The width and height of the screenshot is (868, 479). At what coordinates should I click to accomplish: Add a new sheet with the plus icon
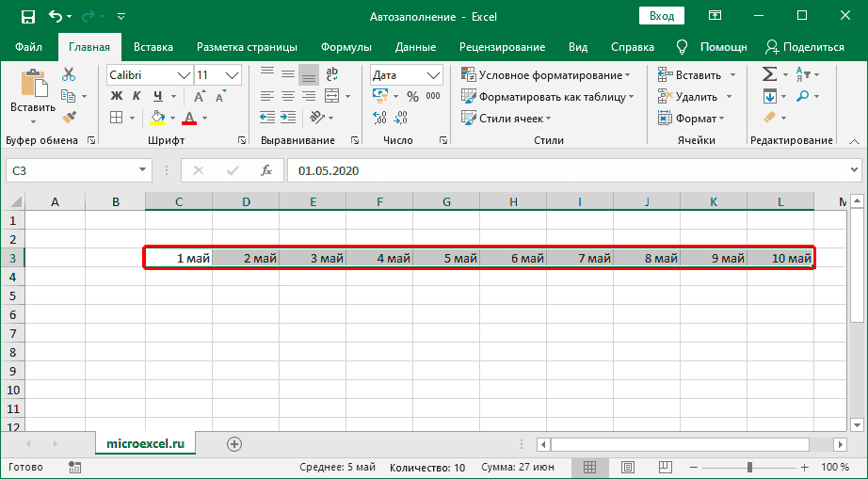[234, 443]
